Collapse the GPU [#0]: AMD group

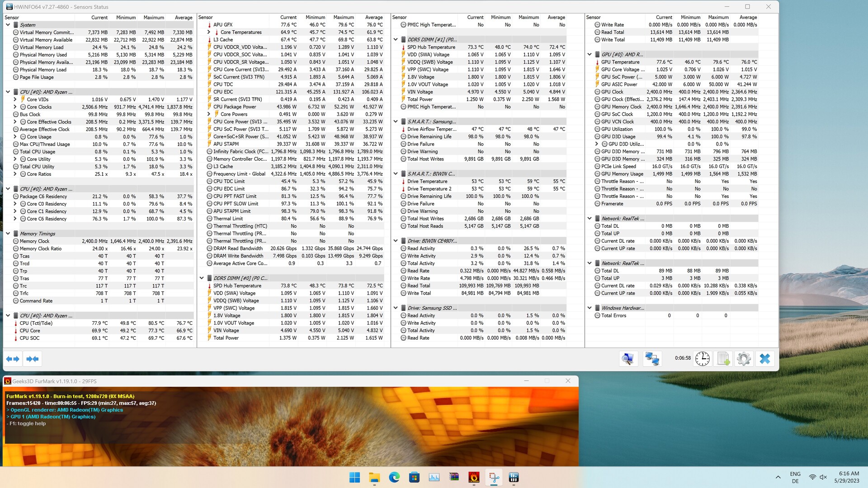point(590,54)
